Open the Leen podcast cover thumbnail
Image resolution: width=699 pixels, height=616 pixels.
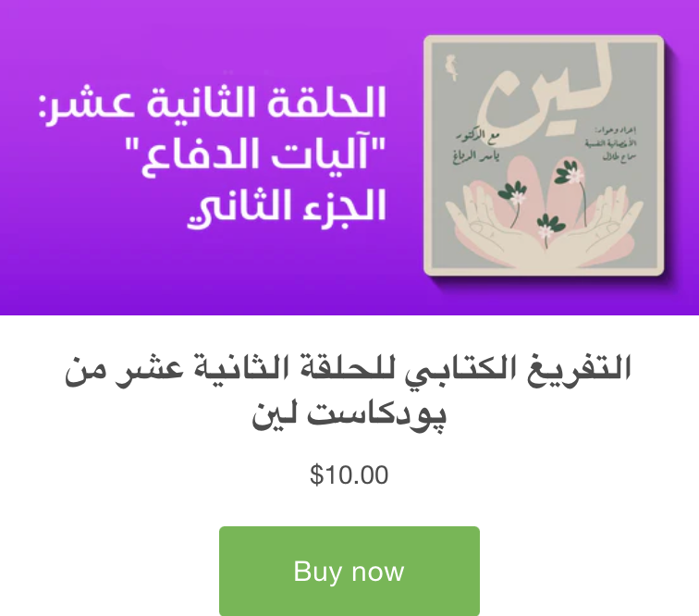pos(544,155)
